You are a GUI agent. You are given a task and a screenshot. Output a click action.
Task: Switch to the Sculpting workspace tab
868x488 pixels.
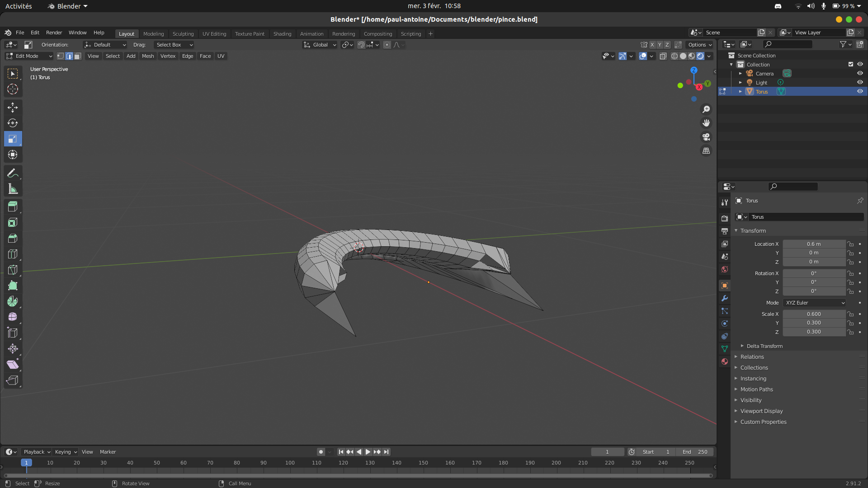pos(183,34)
